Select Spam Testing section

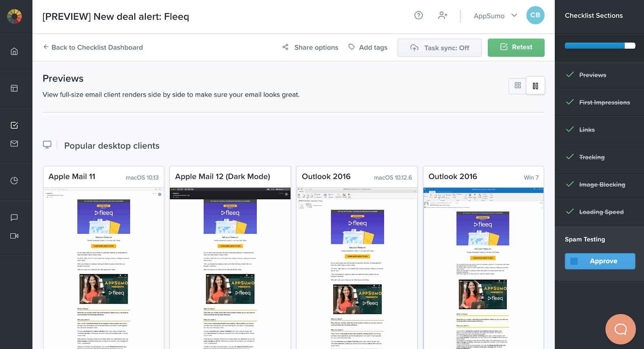585,239
